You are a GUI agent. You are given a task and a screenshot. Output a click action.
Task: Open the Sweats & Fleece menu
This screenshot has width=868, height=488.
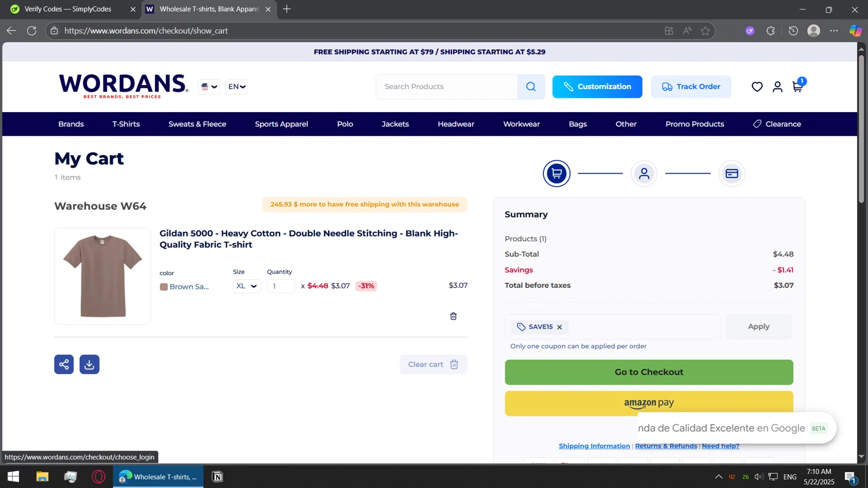197,124
